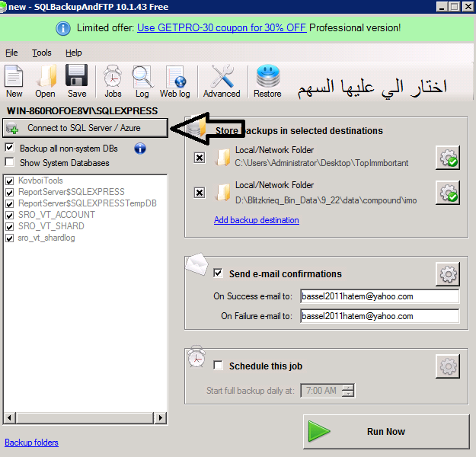Click folder icon of D:\Blitzkrieq_Bin_Data destination

223,193
